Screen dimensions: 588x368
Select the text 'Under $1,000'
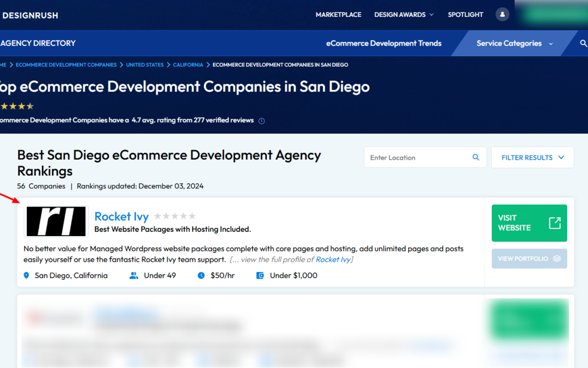[293, 276]
